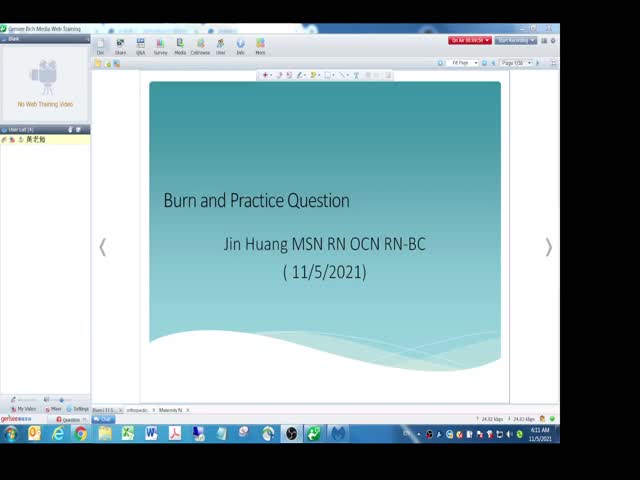This screenshot has height=480, width=640.
Task: Pick the pen drawing tool
Action: pyautogui.click(x=300, y=75)
